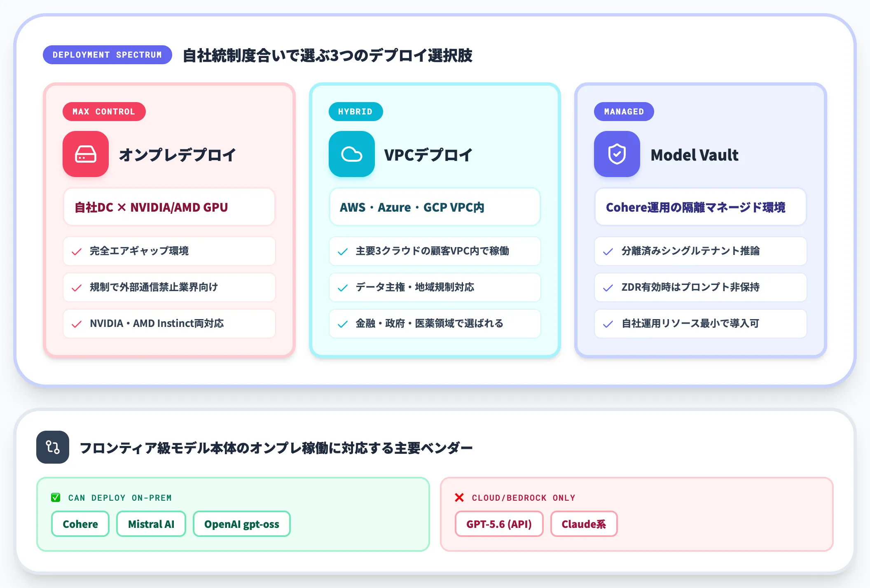Screen dimensions: 870x588
Task: Click the CLOUD/BEDROCK ONLY label
Action: pos(524,498)
